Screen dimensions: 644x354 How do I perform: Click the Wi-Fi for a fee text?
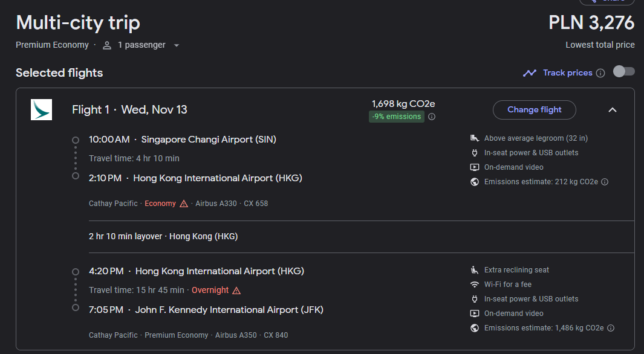coord(508,285)
